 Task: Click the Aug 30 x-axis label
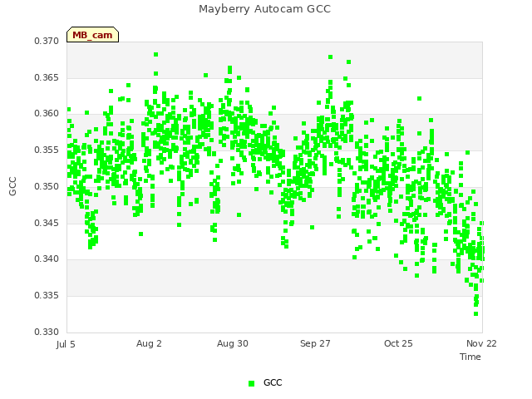pyautogui.click(x=233, y=343)
